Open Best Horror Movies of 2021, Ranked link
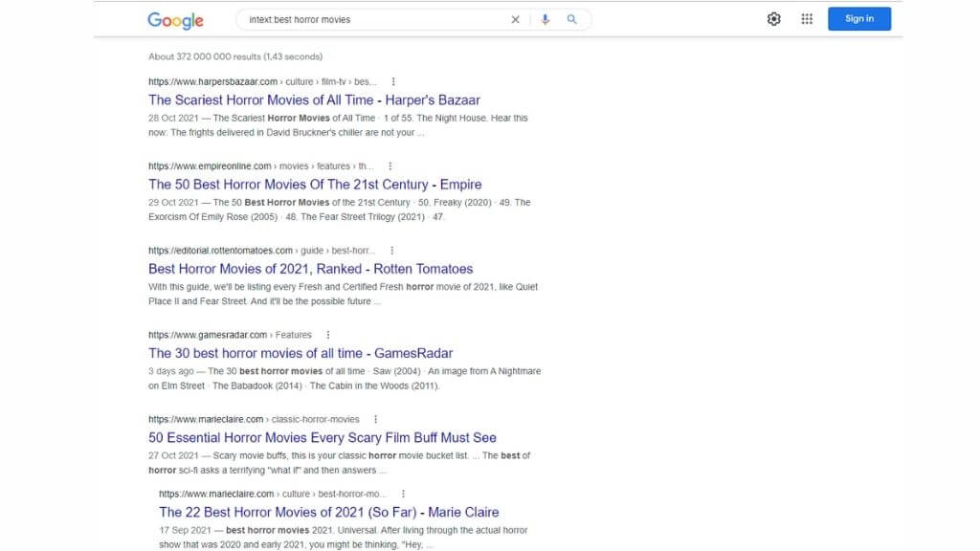Viewport: 980px width, 551px height. coord(311,269)
